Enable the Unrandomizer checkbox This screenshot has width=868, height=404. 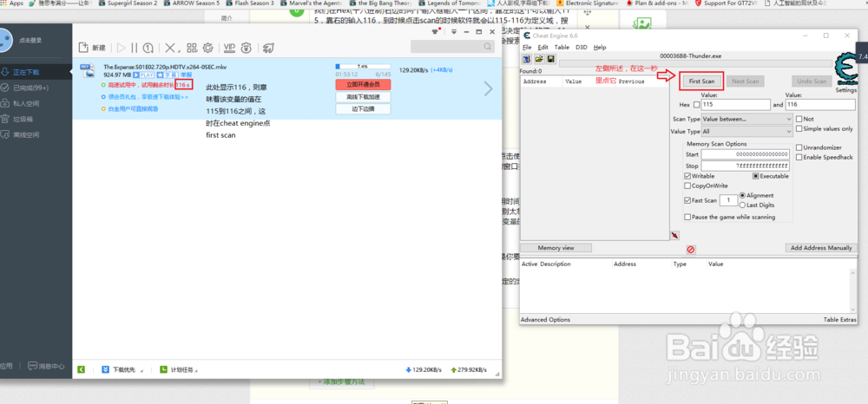[x=799, y=147]
